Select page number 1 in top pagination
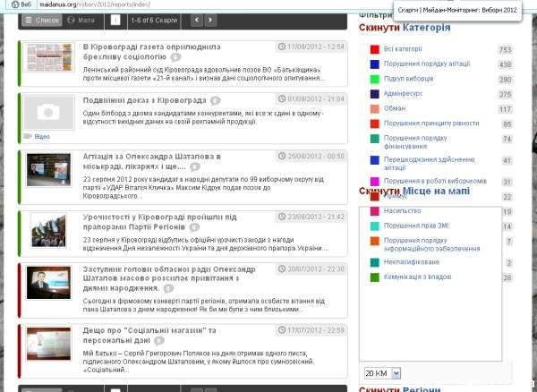This screenshot has height=392, width=537. [115, 21]
